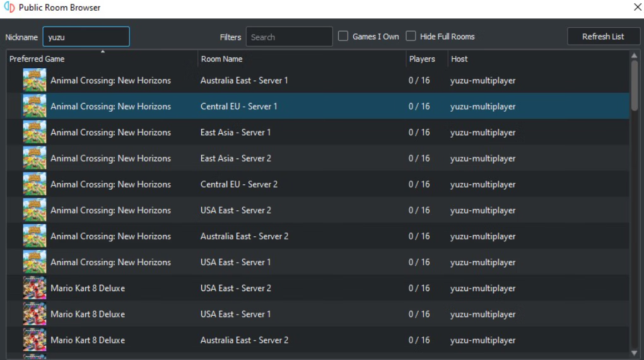The image size is (644, 360).
Task: Click Mario Kart icon for USA East Server 1
Action: pyautogui.click(x=35, y=314)
